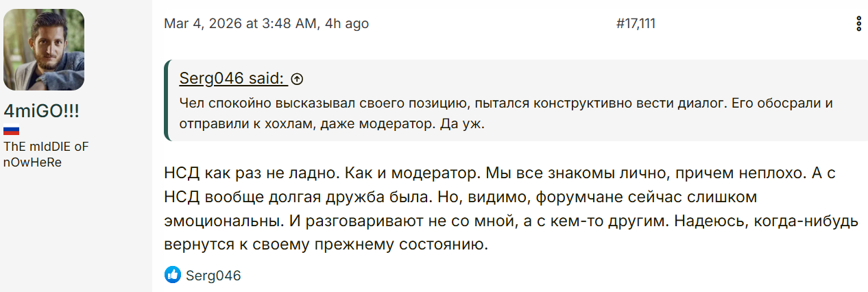The height and width of the screenshot is (292, 868).
Task: Click the Mar 4, 2026 post date
Action: [203, 23]
